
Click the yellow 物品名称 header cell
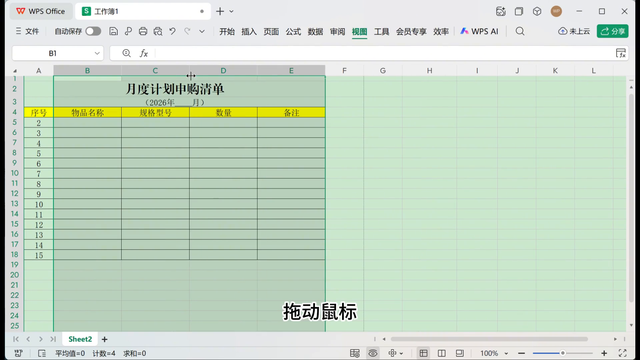pyautogui.click(x=87, y=113)
